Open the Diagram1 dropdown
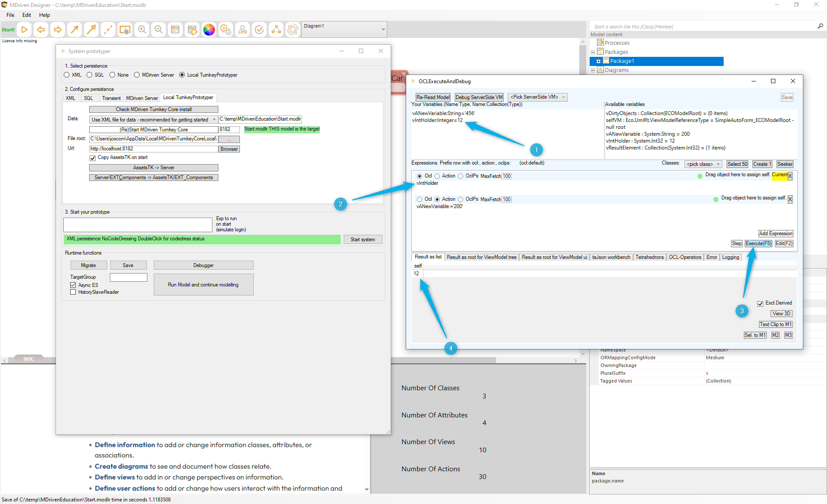The height and width of the screenshot is (504, 827). (x=383, y=29)
